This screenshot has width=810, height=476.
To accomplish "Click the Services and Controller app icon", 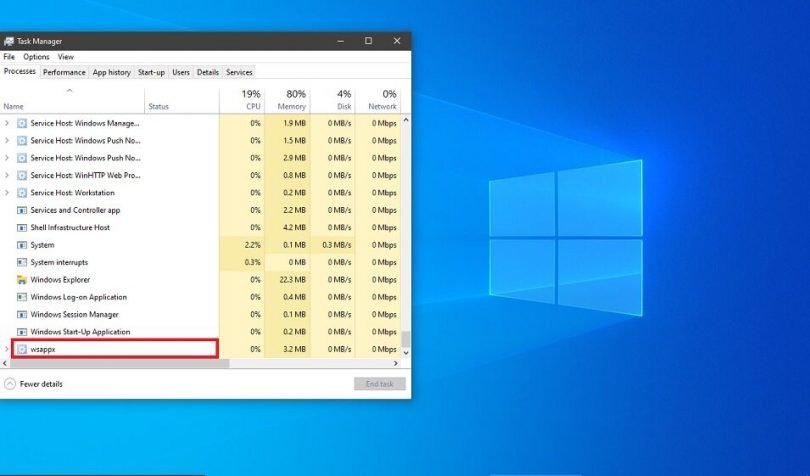I will click(22, 210).
